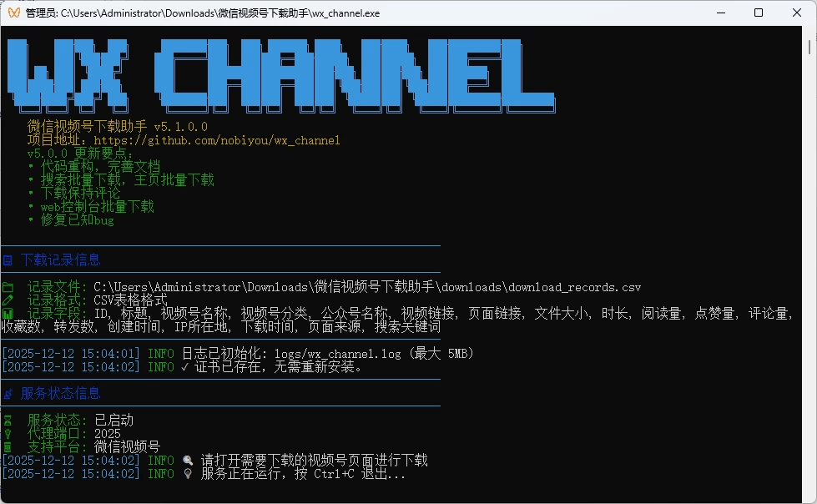Click the hourglass icon beside 服务状态

(x=8, y=421)
